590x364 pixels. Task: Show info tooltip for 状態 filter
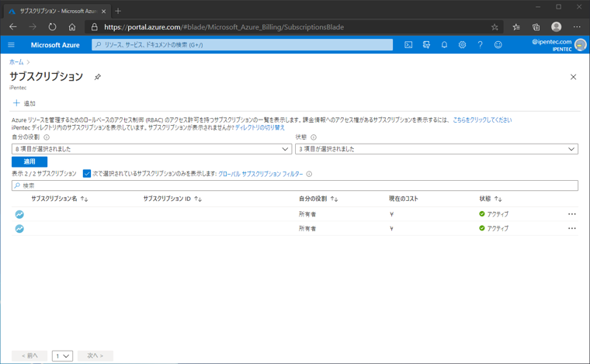[x=314, y=137]
